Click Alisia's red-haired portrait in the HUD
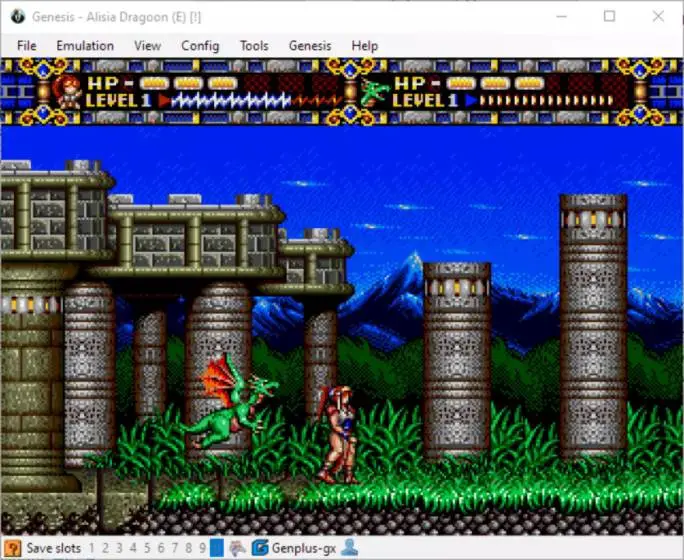 tap(67, 92)
